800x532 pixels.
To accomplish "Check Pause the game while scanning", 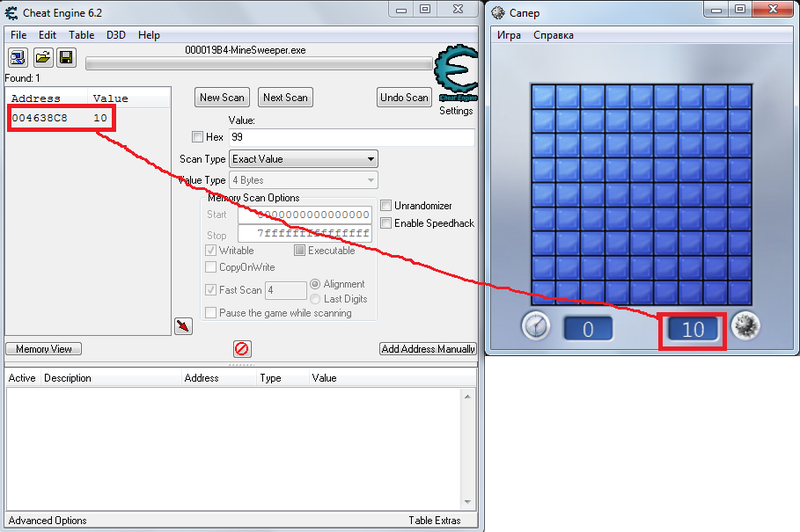I will pos(211,313).
